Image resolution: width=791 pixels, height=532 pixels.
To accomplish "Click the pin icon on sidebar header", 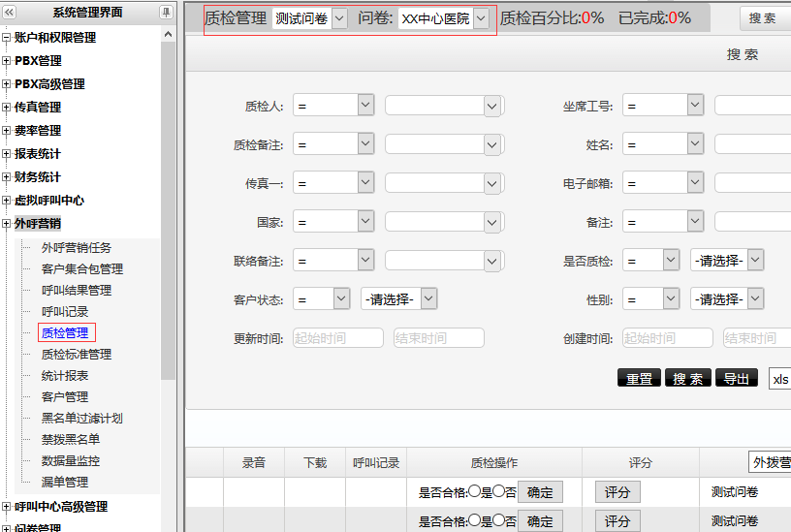I will point(167,12).
